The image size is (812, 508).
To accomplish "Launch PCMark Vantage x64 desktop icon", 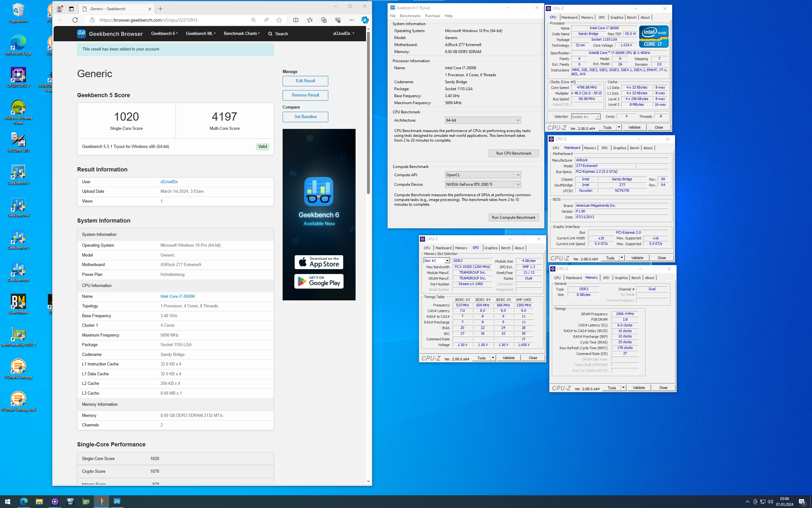I will 18,401.
